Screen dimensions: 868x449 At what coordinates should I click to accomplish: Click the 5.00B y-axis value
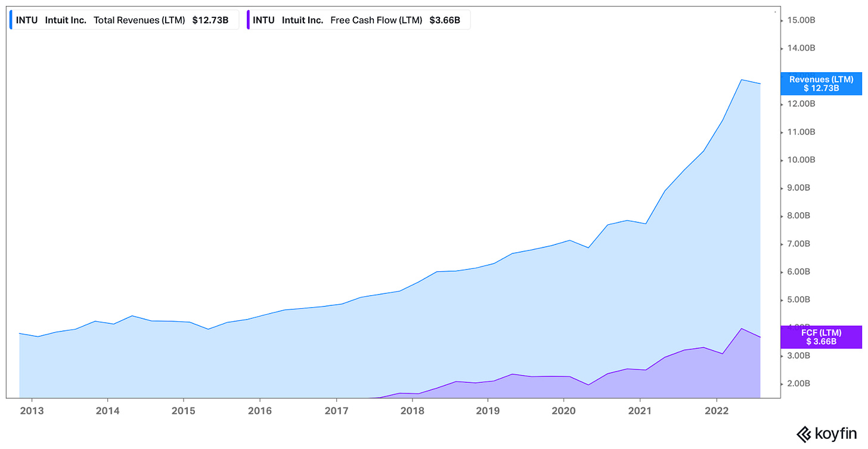click(799, 300)
